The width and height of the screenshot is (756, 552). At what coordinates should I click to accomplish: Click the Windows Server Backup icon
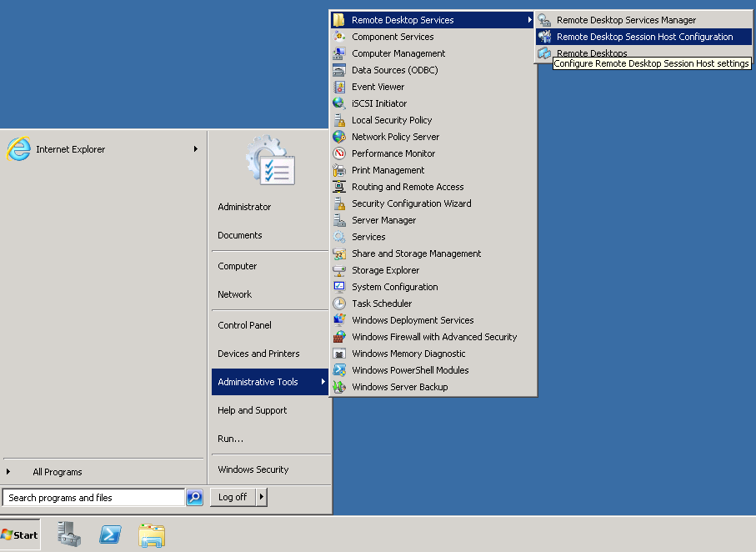339,387
